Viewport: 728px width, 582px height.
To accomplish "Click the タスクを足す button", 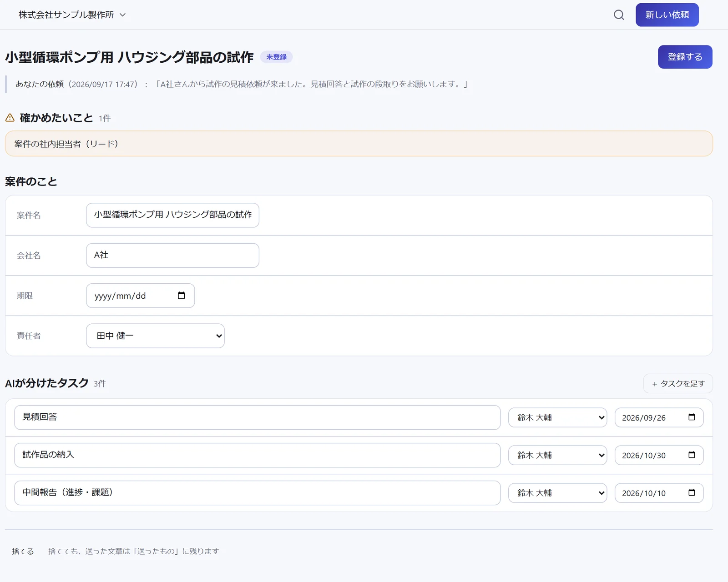I will pyautogui.click(x=678, y=384).
